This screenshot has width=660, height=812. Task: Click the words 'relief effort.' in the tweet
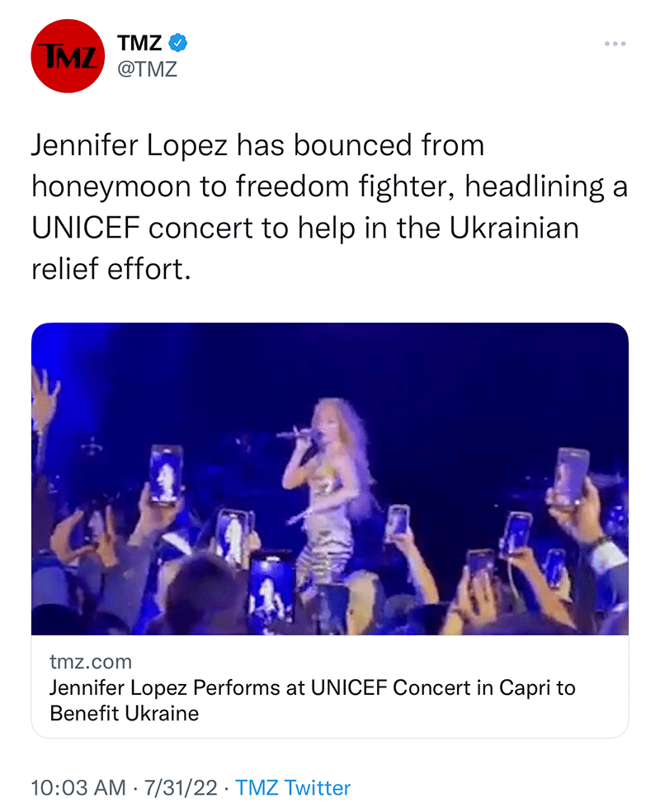tap(111, 268)
